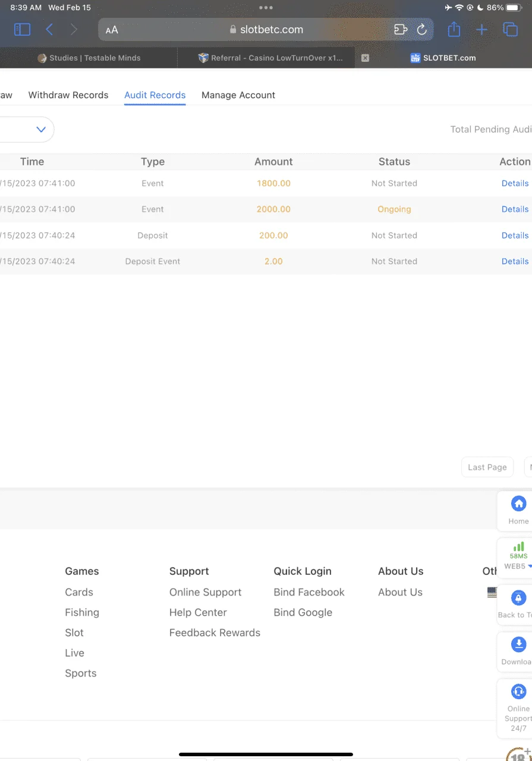The image size is (532, 761).
Task: Add a new Safari tab
Action: pyautogui.click(x=481, y=29)
